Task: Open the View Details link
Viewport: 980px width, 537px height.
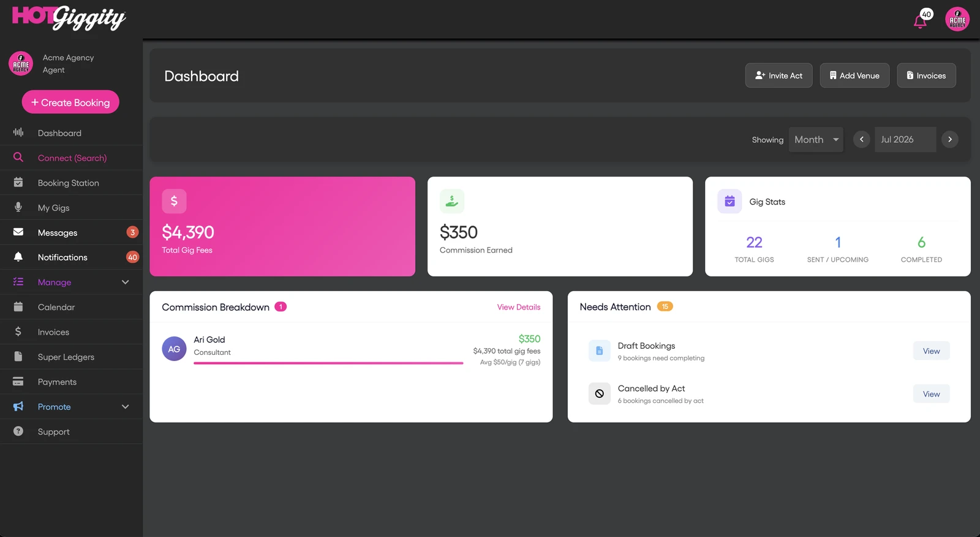Action: coord(519,307)
